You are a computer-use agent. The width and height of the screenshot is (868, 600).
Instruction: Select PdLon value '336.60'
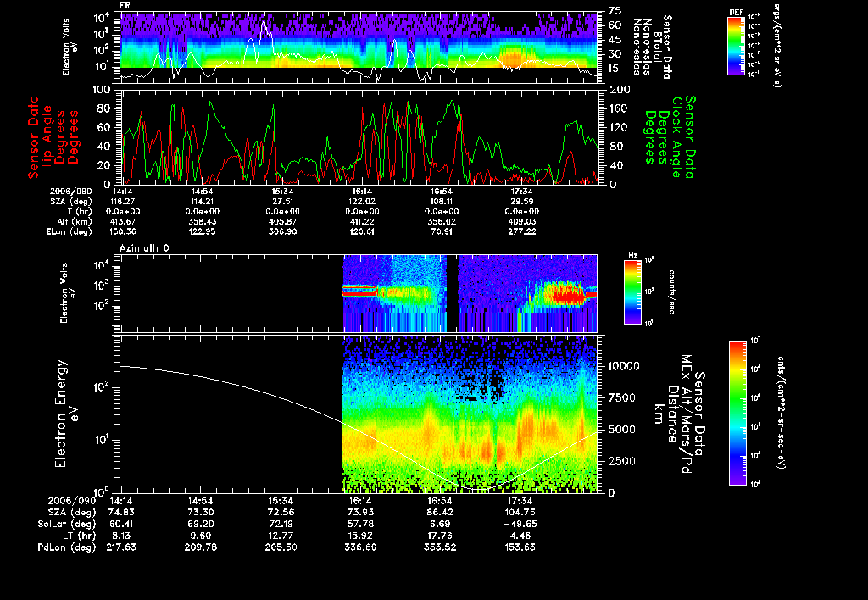click(x=360, y=547)
